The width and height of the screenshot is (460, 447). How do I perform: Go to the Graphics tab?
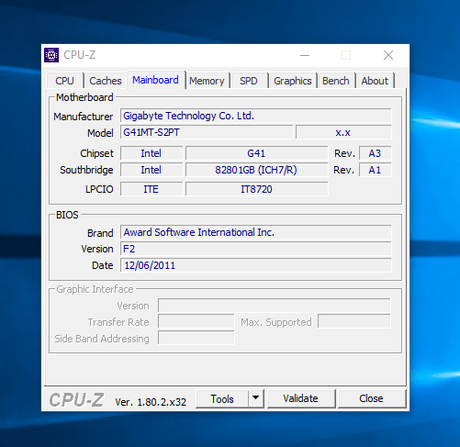(292, 81)
